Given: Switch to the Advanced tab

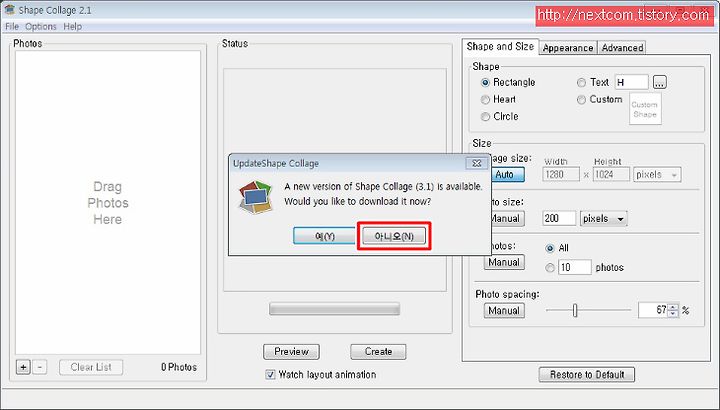Looking at the screenshot, I should pyautogui.click(x=622, y=48).
